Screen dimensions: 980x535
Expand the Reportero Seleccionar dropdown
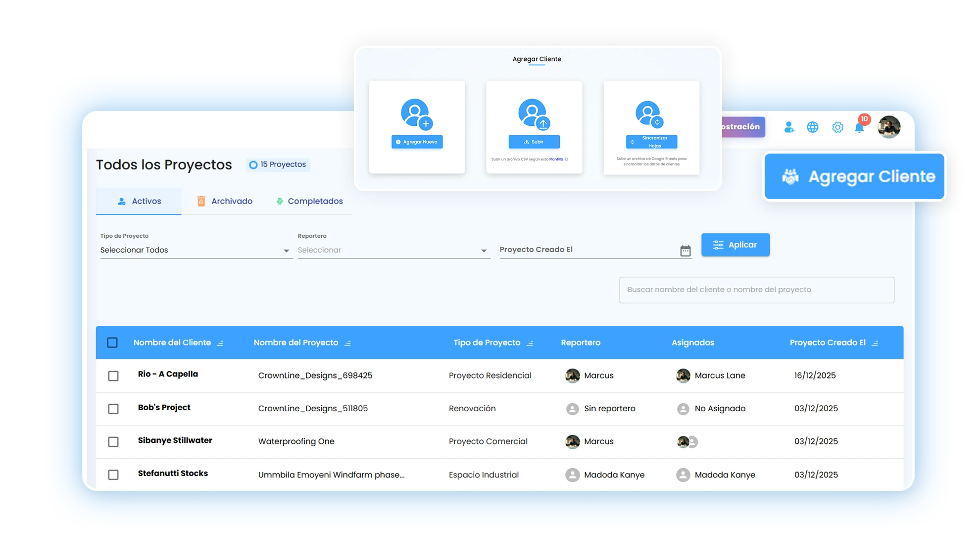click(x=393, y=250)
